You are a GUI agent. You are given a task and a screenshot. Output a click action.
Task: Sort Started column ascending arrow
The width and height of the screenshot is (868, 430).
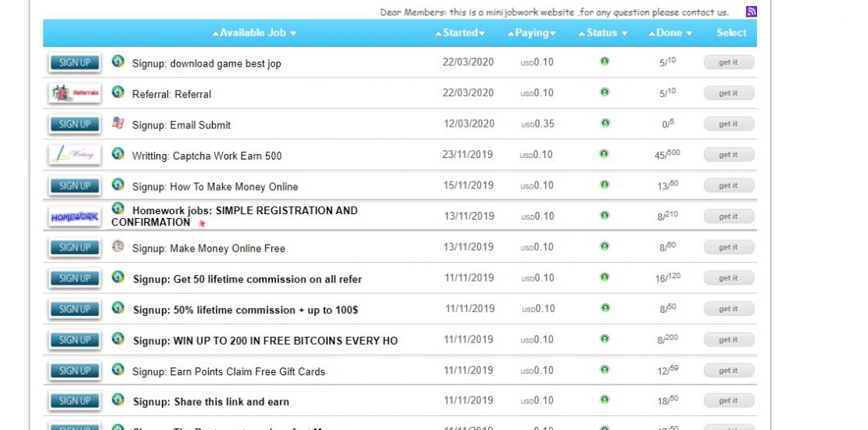tap(439, 34)
